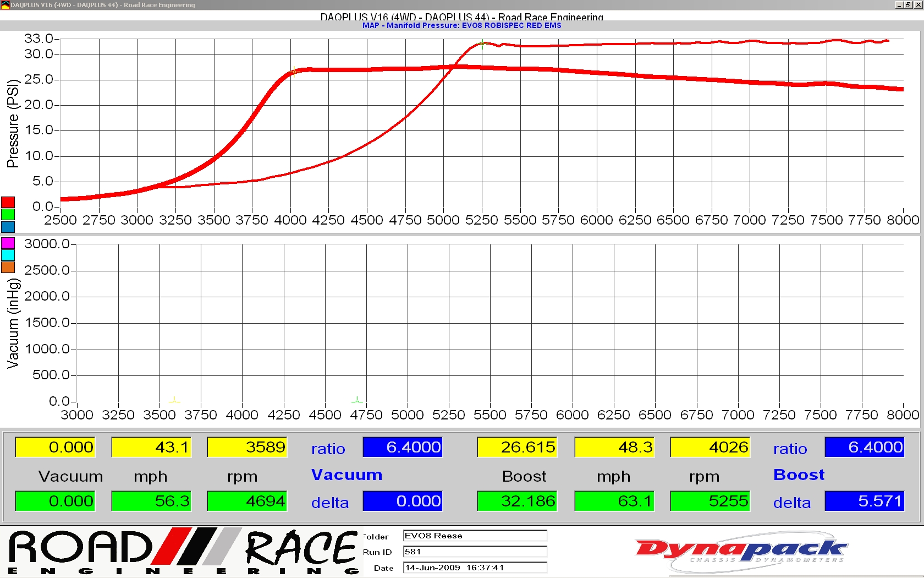Click the yellow cursor rpm value 3589
This screenshot has width=924, height=578.
point(247,447)
